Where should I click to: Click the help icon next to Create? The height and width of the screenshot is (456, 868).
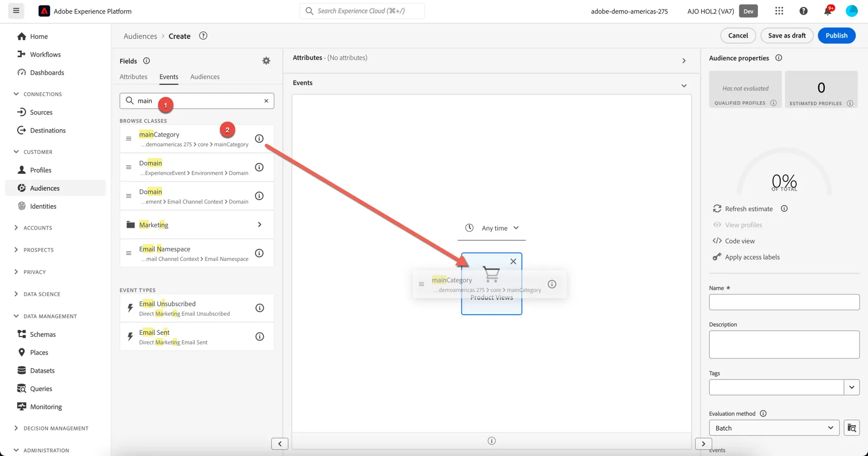pyautogui.click(x=203, y=36)
